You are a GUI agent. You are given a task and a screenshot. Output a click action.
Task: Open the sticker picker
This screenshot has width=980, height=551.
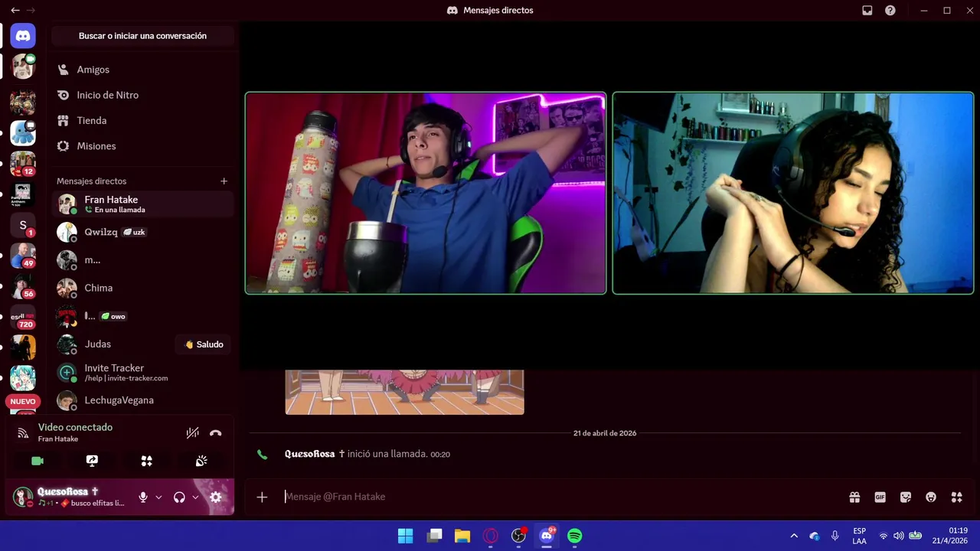906,497
